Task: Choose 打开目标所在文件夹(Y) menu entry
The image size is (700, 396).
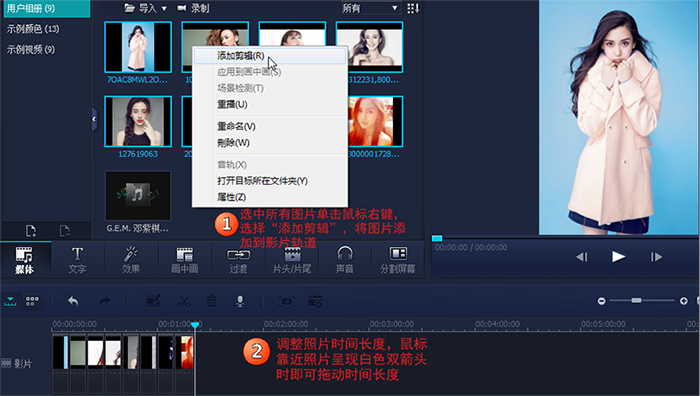Action: [270, 181]
